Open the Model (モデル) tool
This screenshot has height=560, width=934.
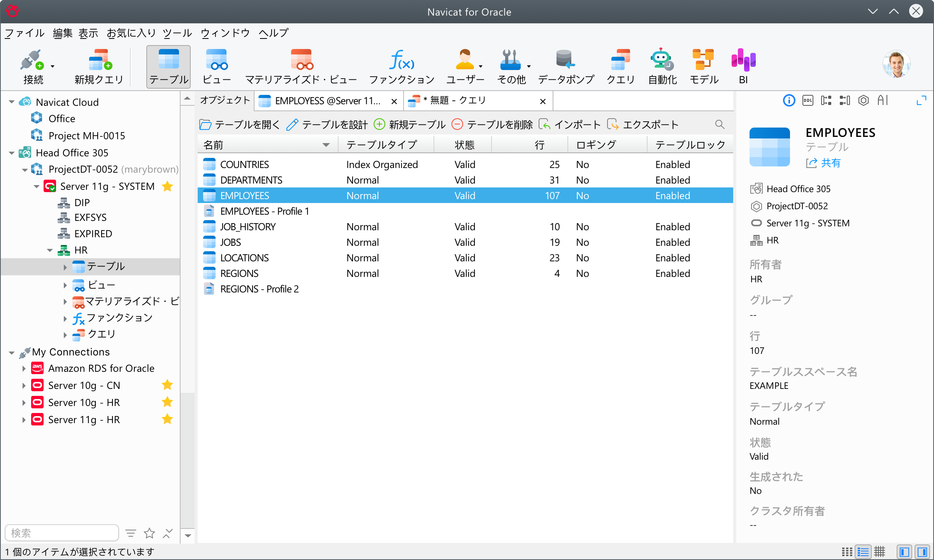(x=704, y=67)
